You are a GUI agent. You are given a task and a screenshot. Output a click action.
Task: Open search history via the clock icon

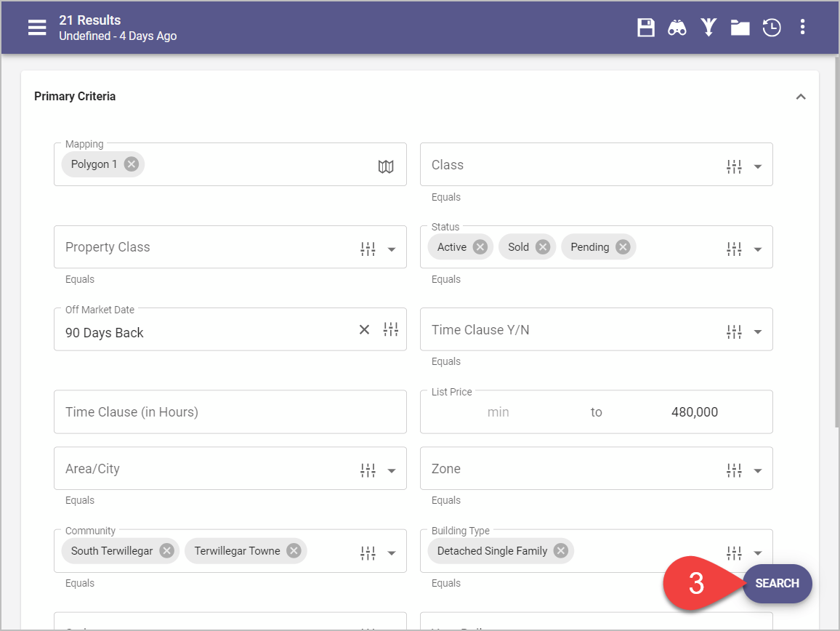772,28
